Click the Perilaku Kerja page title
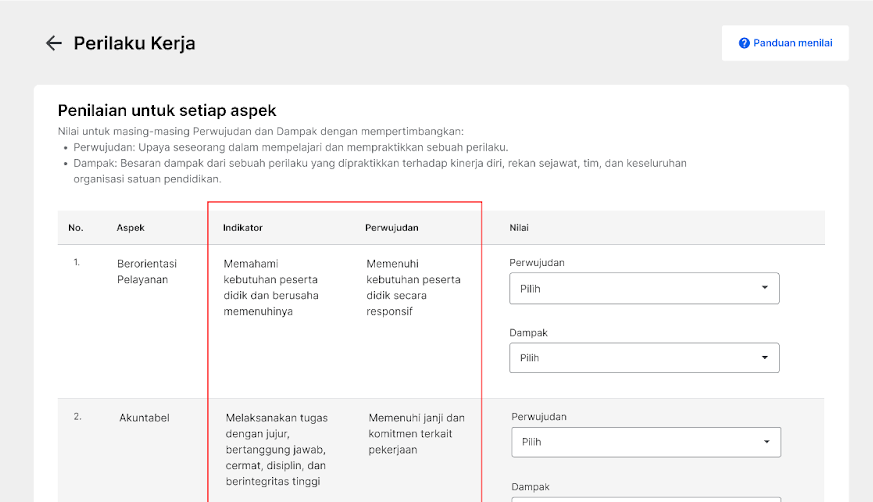 coord(134,43)
